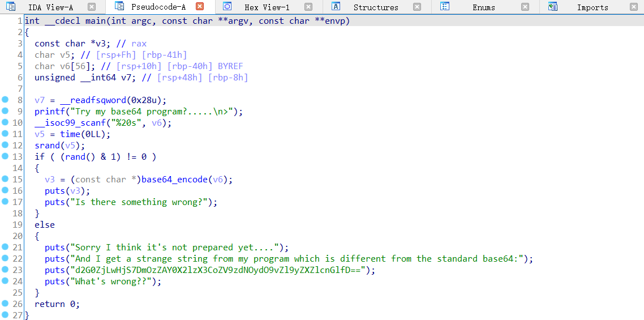Click the IDA View-A tab icon

click(x=11, y=7)
